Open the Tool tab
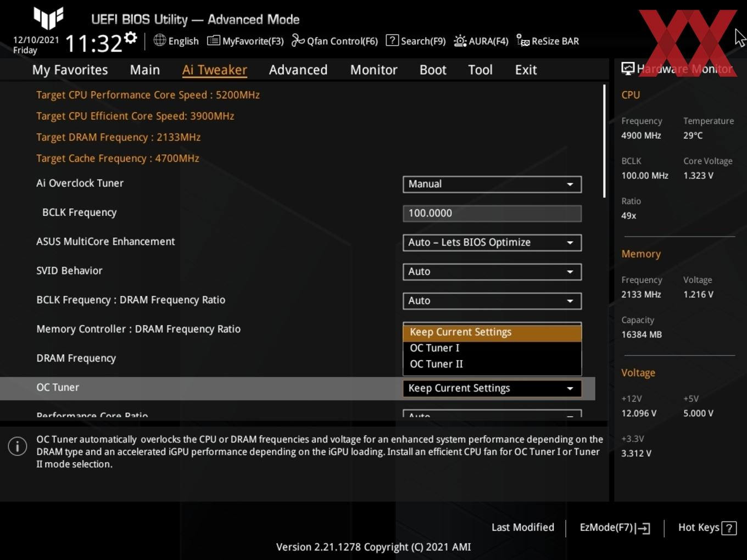The image size is (747, 560). (x=480, y=70)
